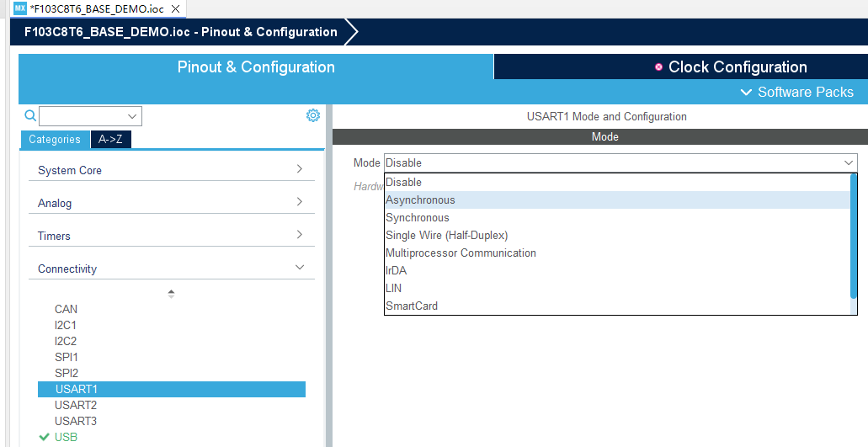Choose Disable in the mode list
Image resolution: width=868 pixels, height=447 pixels.
tap(617, 182)
